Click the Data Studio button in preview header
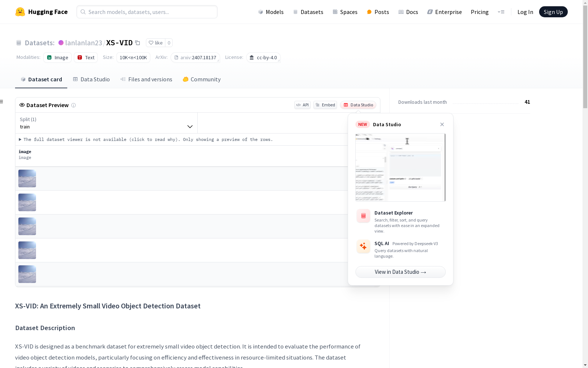Image resolution: width=588 pixels, height=368 pixels. (x=358, y=105)
